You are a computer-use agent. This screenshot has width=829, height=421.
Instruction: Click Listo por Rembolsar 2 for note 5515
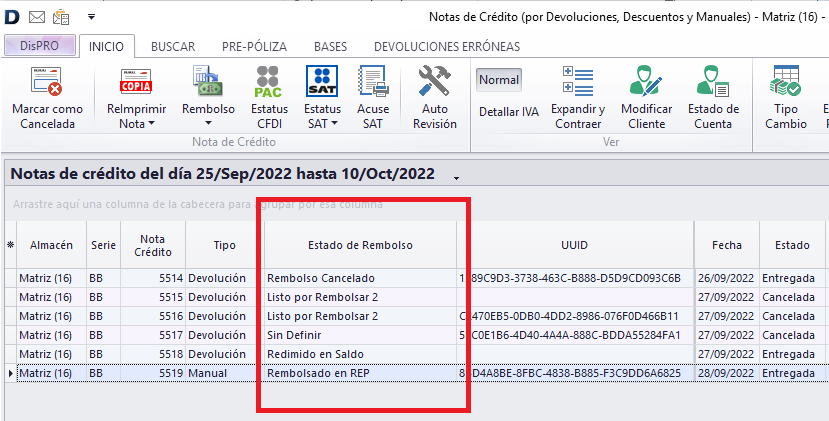click(x=361, y=297)
